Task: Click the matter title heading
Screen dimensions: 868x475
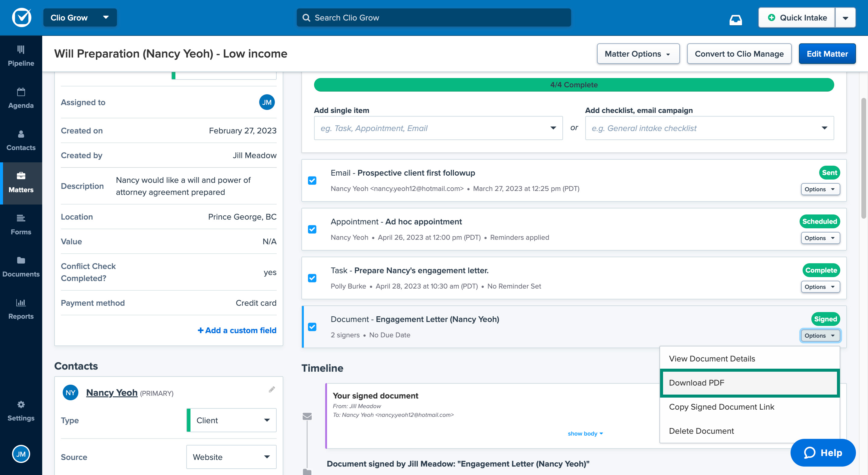Action: [x=171, y=54]
